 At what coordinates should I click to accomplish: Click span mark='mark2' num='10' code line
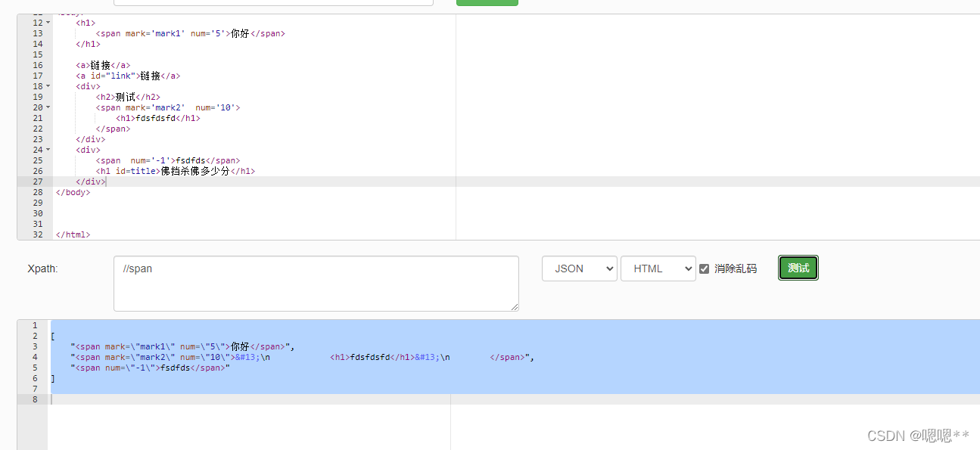coord(168,107)
